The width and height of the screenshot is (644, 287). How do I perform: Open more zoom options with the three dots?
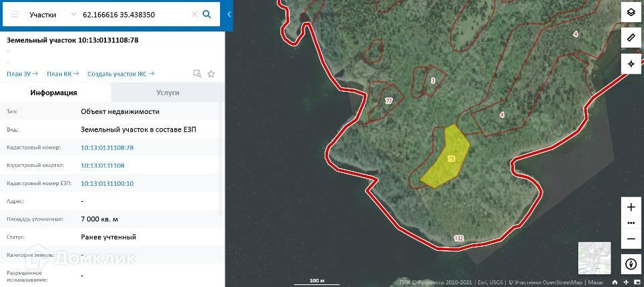click(x=631, y=223)
